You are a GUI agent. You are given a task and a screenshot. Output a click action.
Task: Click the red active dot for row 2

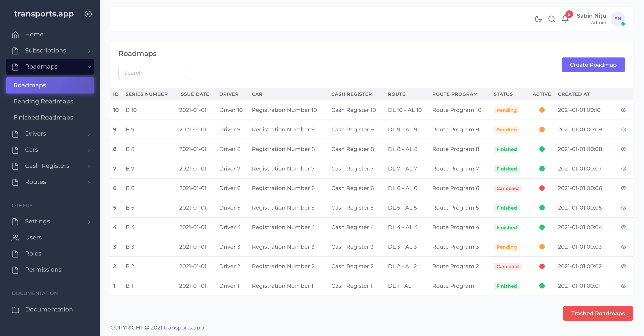(542, 266)
